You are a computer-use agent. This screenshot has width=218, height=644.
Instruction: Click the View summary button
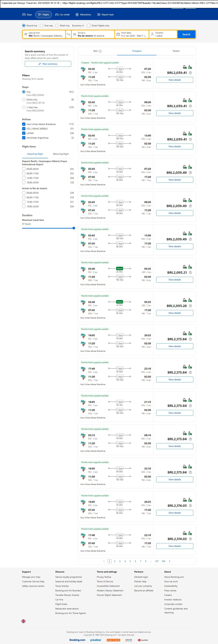[48, 64]
